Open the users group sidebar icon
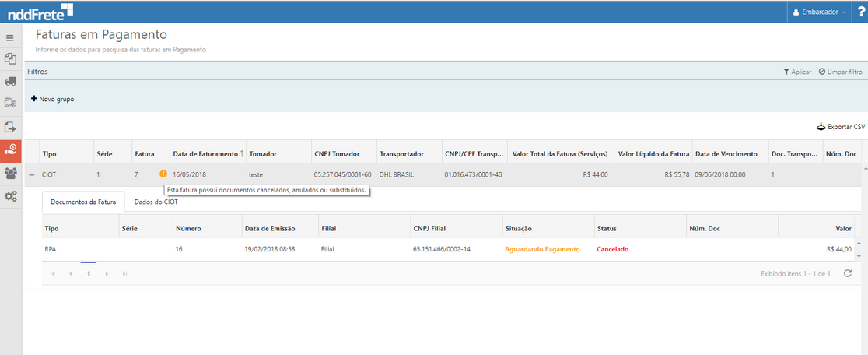This screenshot has width=868, height=355. (x=10, y=173)
